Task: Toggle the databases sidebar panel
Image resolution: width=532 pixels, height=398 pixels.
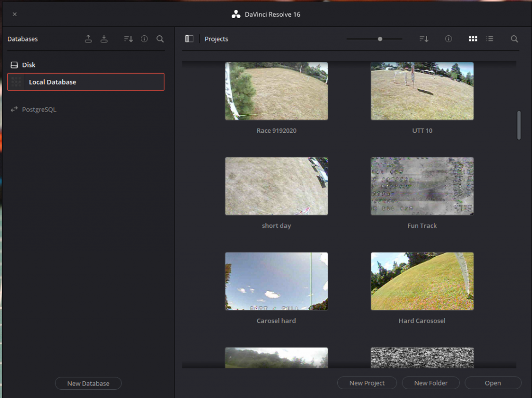Action: coord(189,39)
